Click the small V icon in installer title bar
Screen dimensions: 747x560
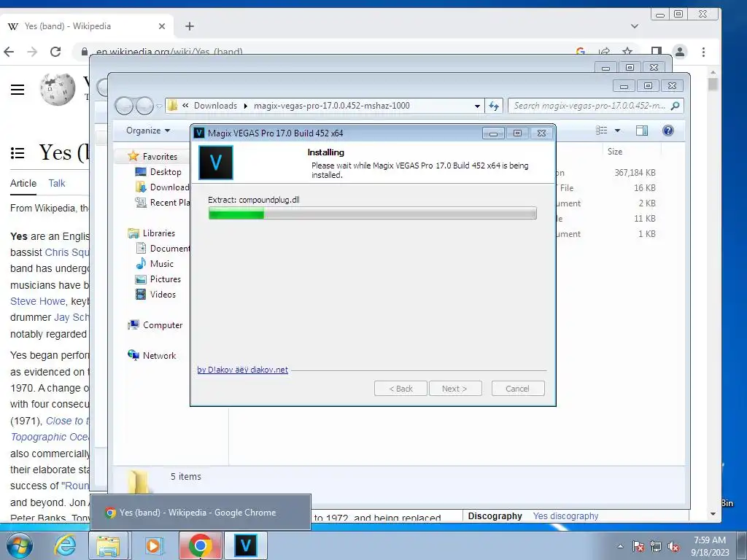pyautogui.click(x=199, y=133)
